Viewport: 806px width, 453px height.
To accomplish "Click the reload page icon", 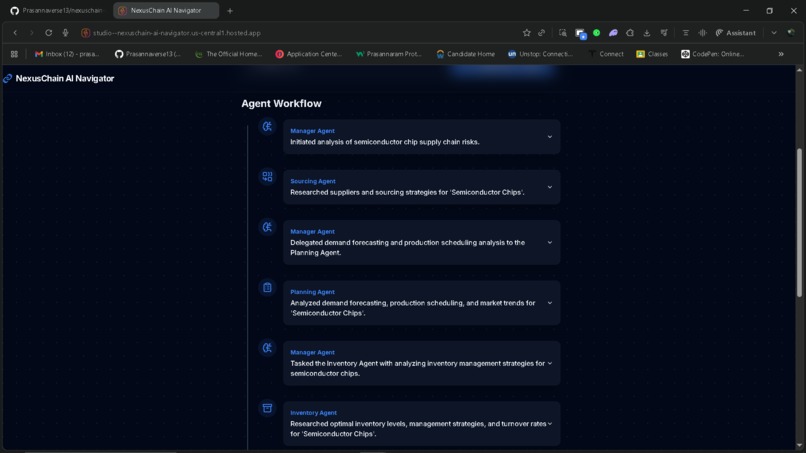I will click(48, 33).
